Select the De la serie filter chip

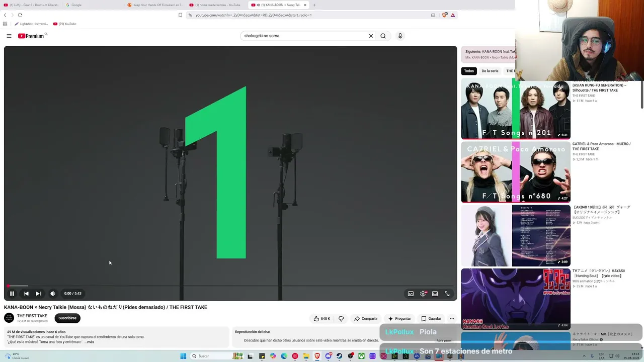(x=490, y=71)
